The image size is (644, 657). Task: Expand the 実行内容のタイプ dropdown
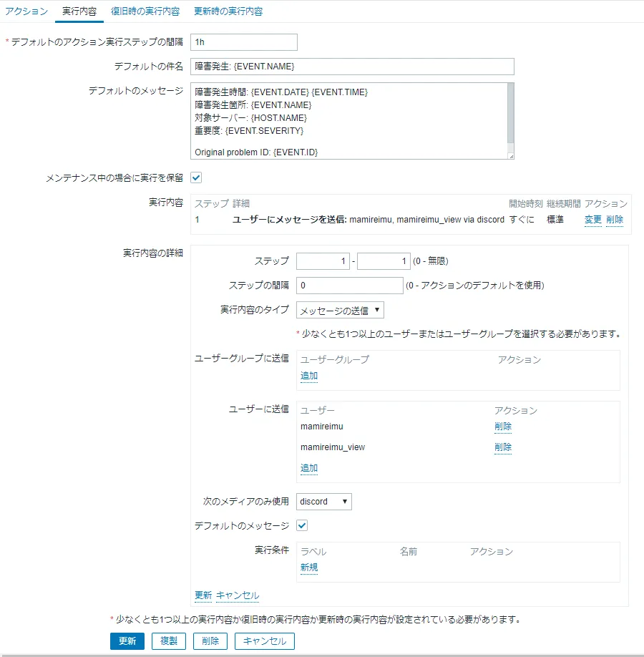pyautogui.click(x=340, y=310)
